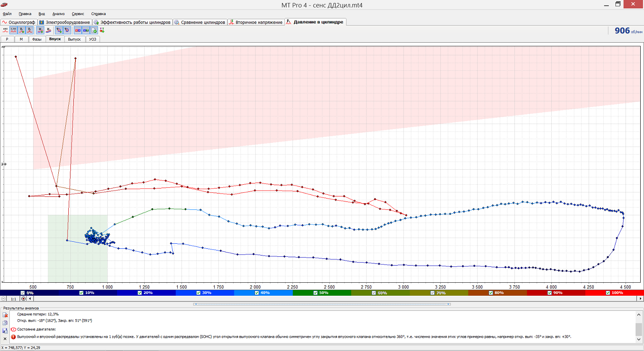Toggle the 30% throttle checkbox

coord(198,293)
